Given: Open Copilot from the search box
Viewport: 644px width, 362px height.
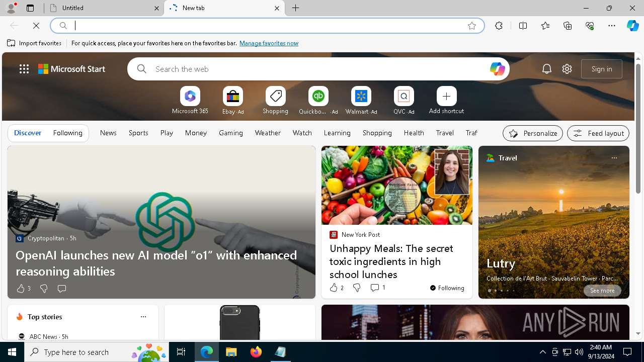Looking at the screenshot, I should (497, 69).
